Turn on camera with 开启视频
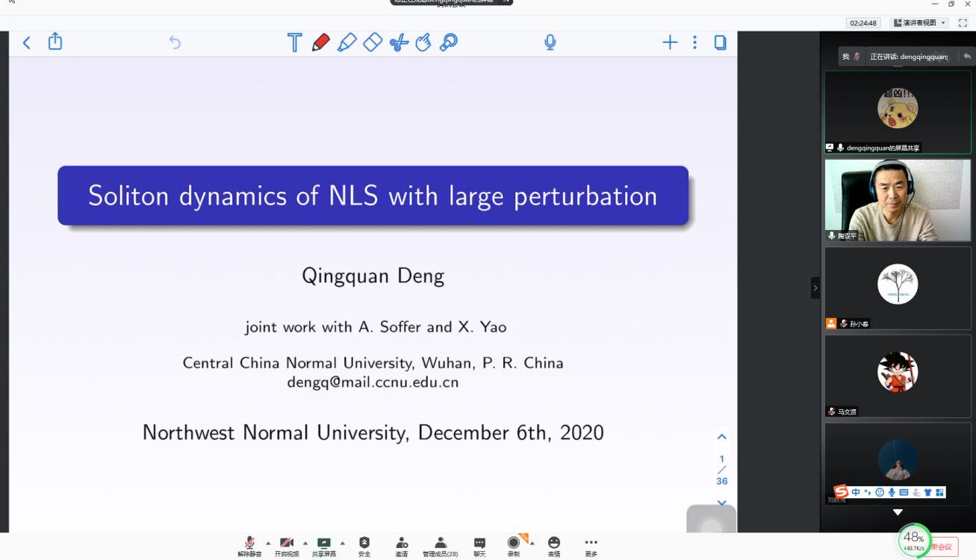976x560 pixels. point(286,546)
